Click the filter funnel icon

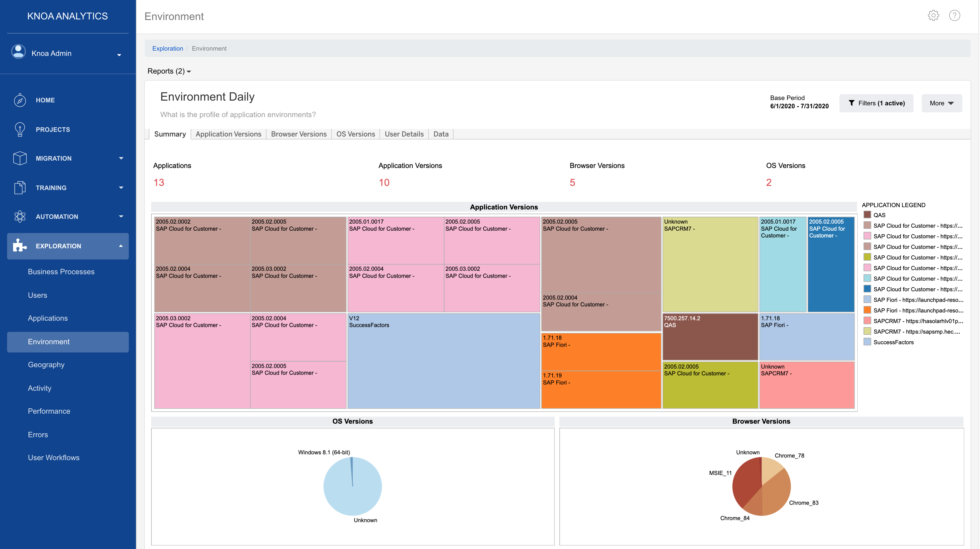click(x=851, y=103)
